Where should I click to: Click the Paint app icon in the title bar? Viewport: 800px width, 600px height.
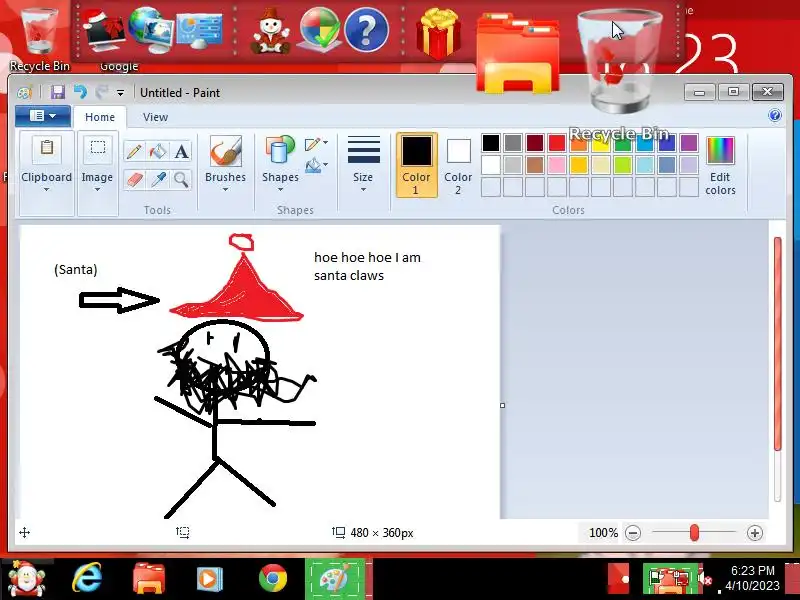click(x=24, y=93)
